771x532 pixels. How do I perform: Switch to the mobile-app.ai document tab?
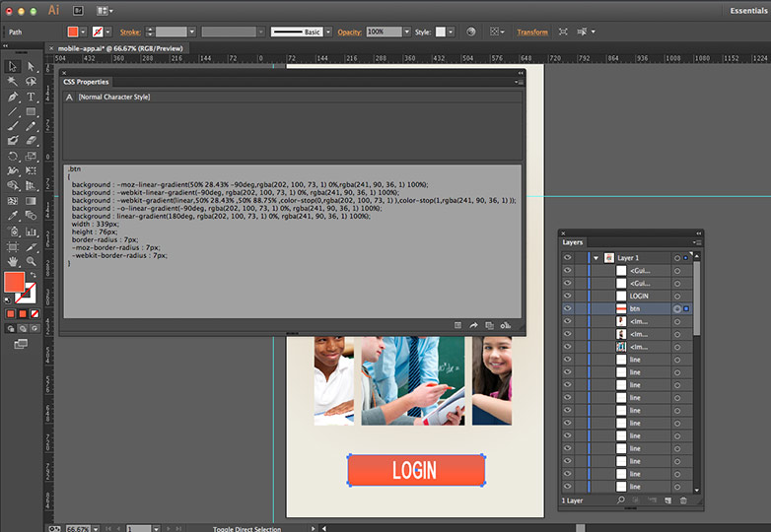point(120,48)
